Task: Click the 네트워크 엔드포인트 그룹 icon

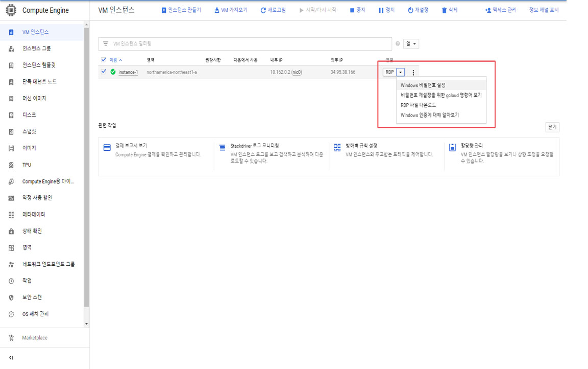Action: point(11,264)
